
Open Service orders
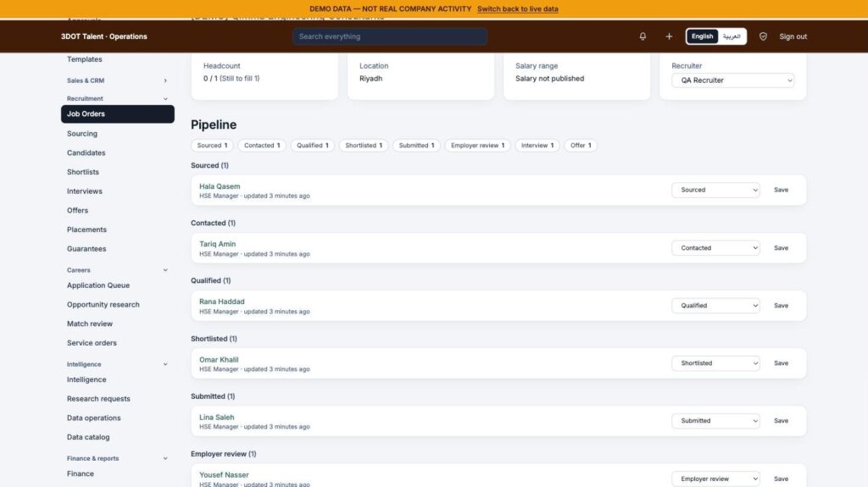92,343
